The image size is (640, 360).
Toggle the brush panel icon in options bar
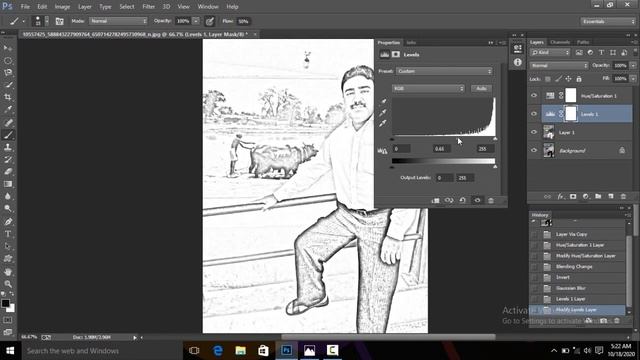point(59,21)
